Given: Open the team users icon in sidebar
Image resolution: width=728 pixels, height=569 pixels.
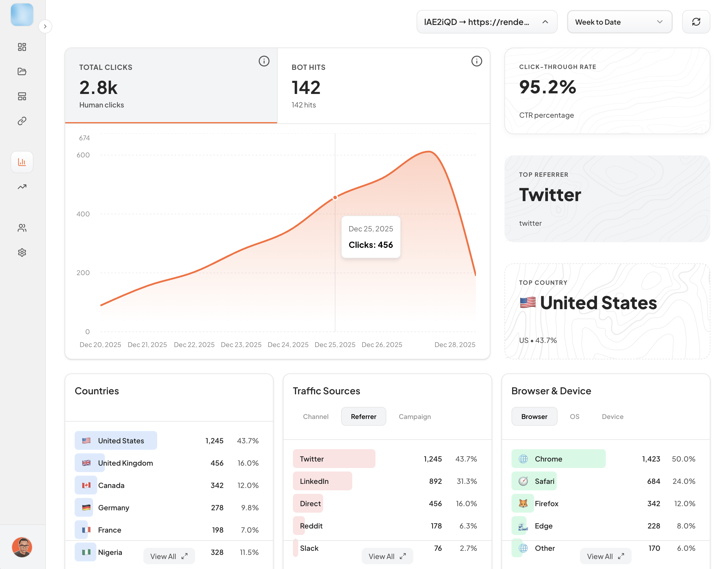Looking at the screenshot, I should point(22,228).
